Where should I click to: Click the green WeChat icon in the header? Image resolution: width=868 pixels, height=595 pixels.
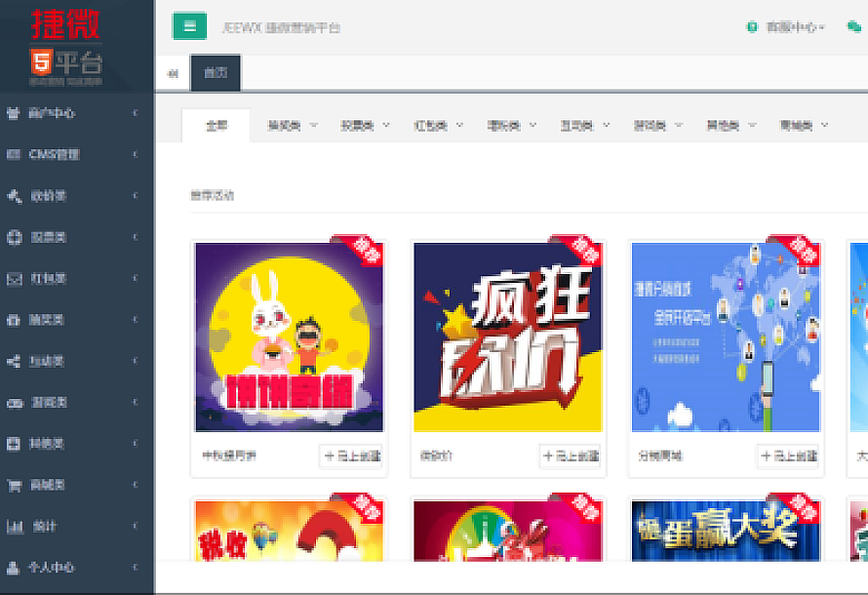point(854,27)
